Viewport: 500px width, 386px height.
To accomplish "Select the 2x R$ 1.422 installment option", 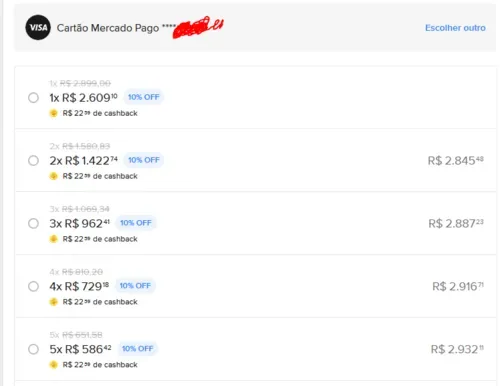I will (33, 161).
